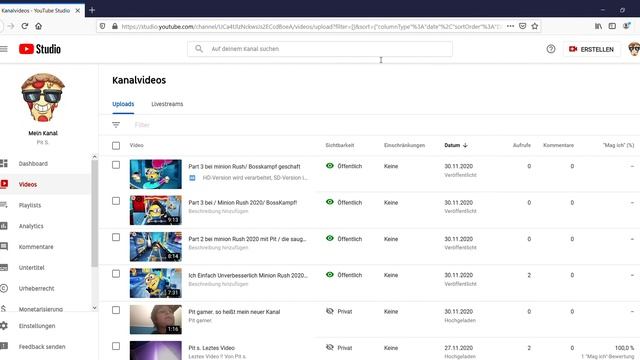Check the 'Part 2 bei minion Rush 2020' row

[116, 238]
